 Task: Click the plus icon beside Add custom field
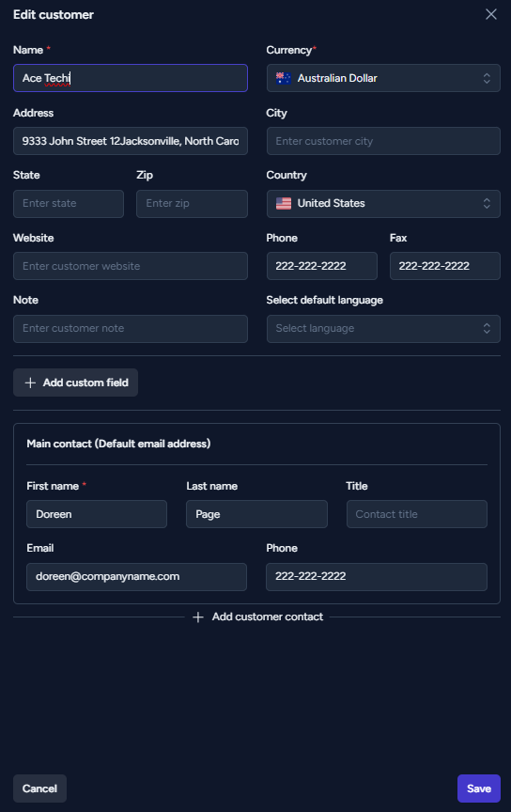point(31,383)
